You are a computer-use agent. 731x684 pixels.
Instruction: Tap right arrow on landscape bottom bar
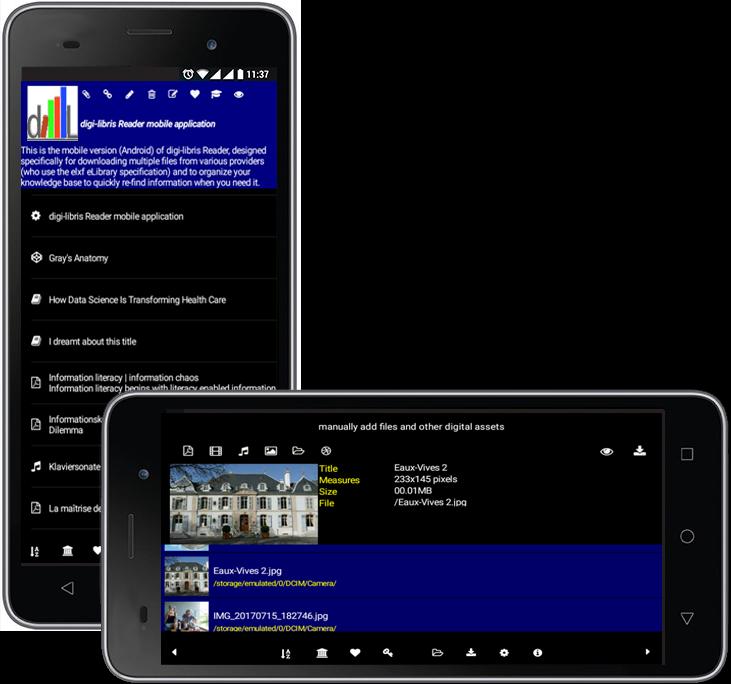pyautogui.click(x=648, y=652)
